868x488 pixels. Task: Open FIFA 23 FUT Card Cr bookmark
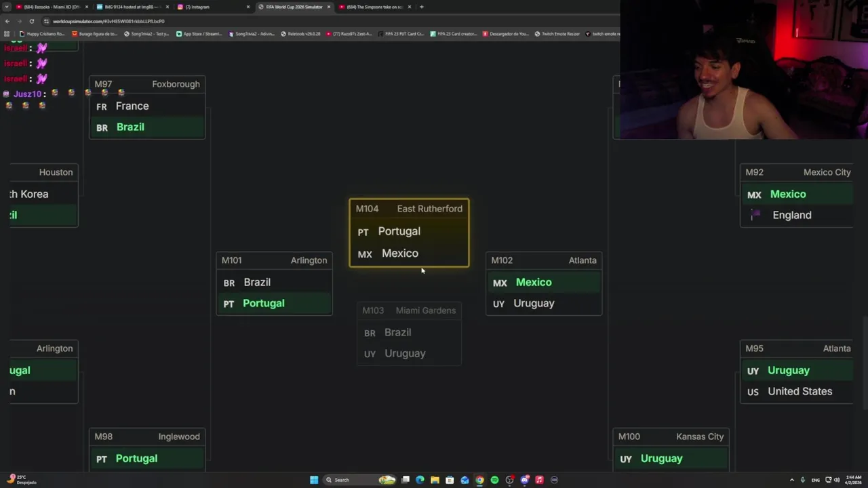(x=401, y=34)
